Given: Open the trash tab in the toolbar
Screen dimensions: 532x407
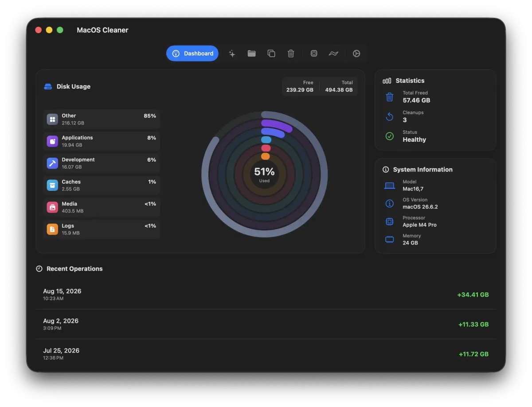Looking at the screenshot, I should pos(291,54).
